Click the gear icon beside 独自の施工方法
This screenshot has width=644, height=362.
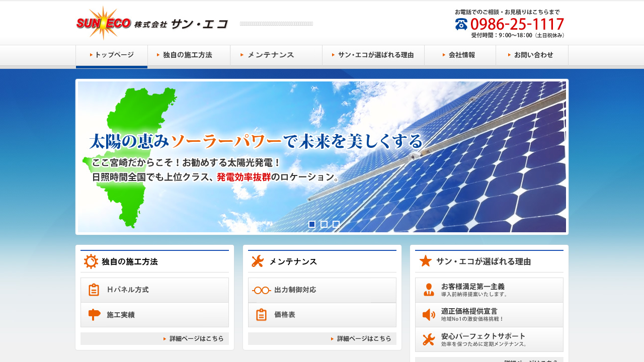coord(91,261)
